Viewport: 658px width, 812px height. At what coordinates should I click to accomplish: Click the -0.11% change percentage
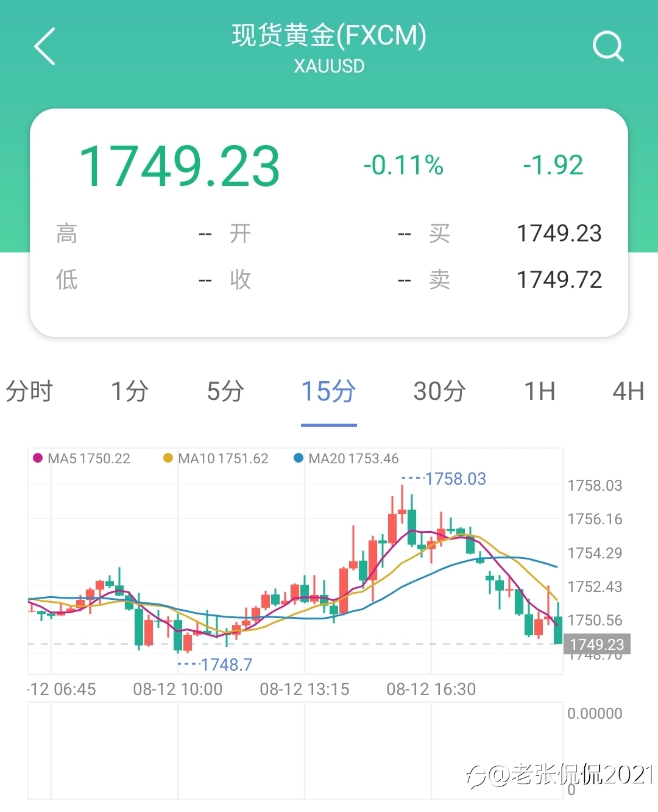(403, 165)
